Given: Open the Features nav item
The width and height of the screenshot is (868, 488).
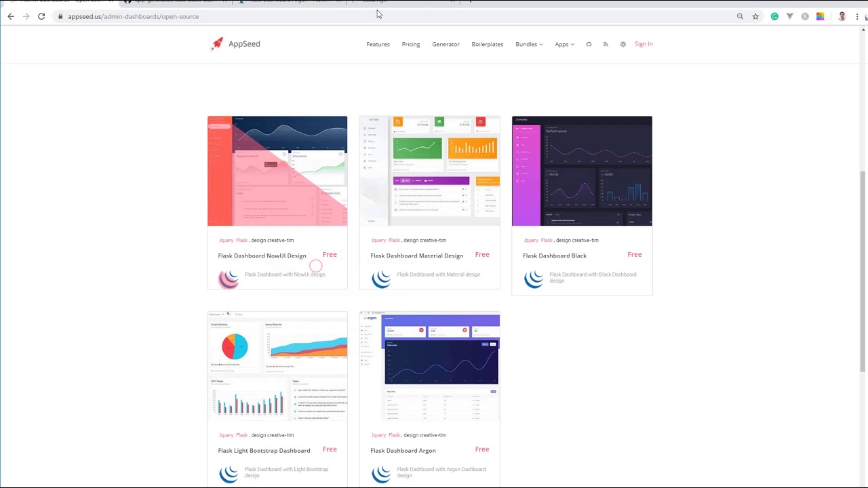Looking at the screenshot, I should pos(378,44).
